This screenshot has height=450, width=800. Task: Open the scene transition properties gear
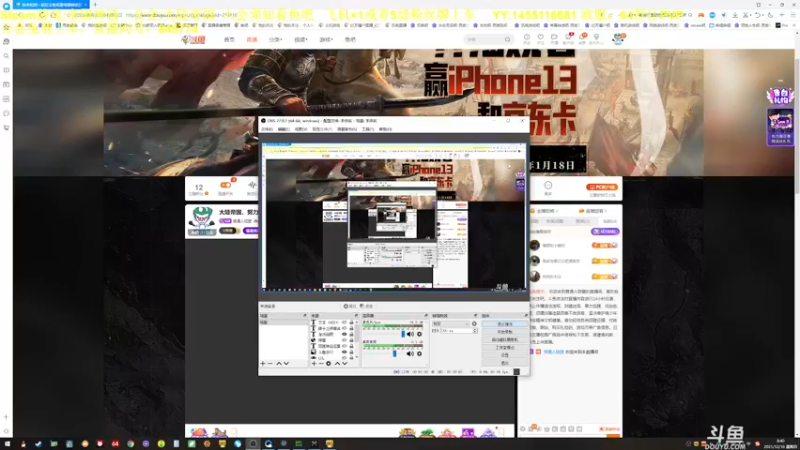click(474, 324)
